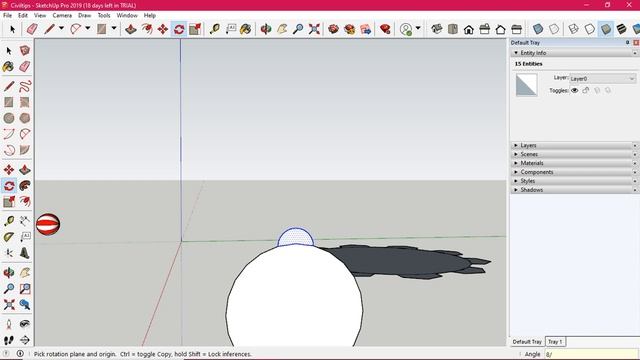This screenshot has width=640, height=360.
Task: Toggle entity visibility eye in Entity Info
Action: [575, 90]
